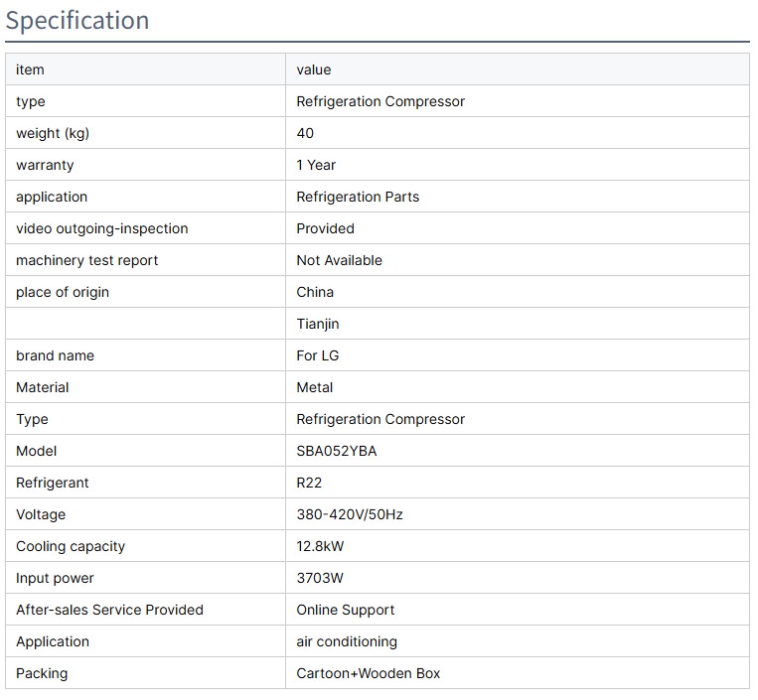Select the weight value 40

305,133
